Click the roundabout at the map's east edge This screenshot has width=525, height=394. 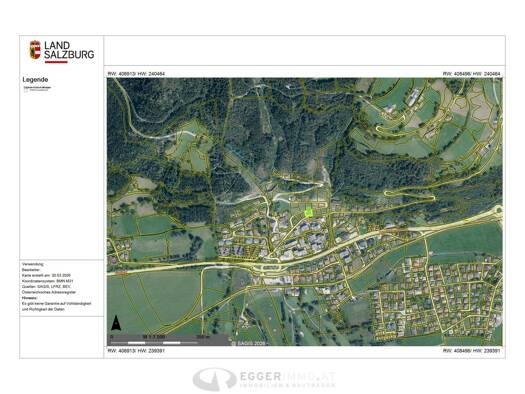click(x=499, y=210)
